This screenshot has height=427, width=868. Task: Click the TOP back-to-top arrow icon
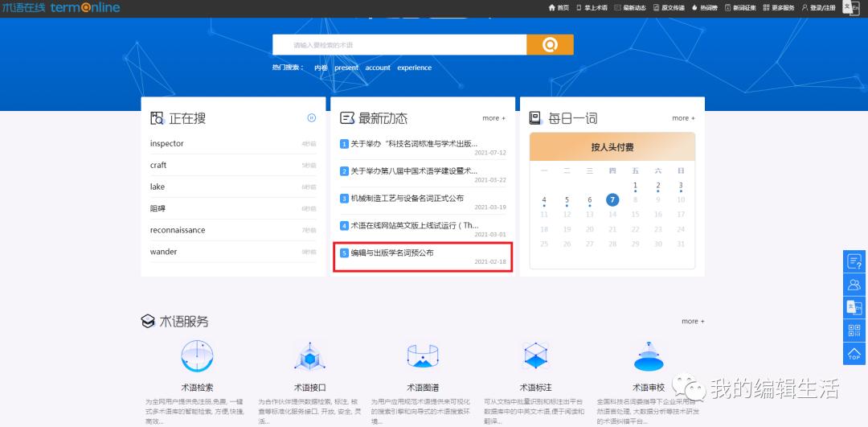point(854,353)
